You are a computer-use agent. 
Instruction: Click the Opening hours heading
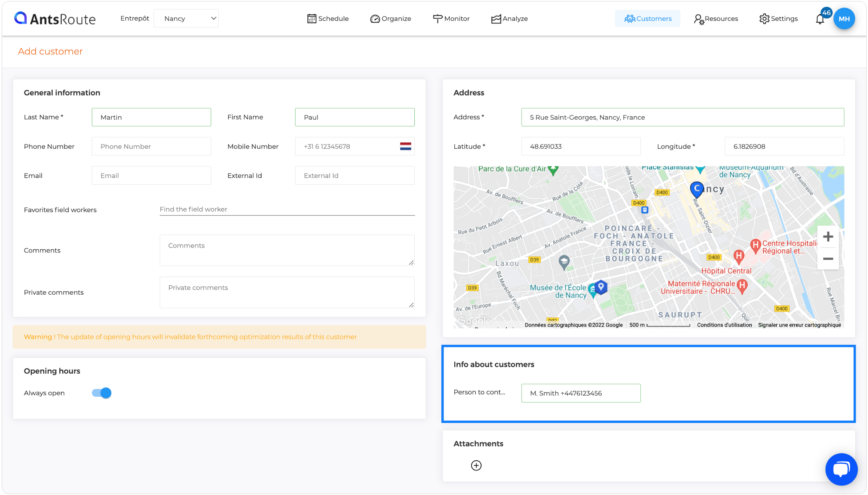[52, 371]
